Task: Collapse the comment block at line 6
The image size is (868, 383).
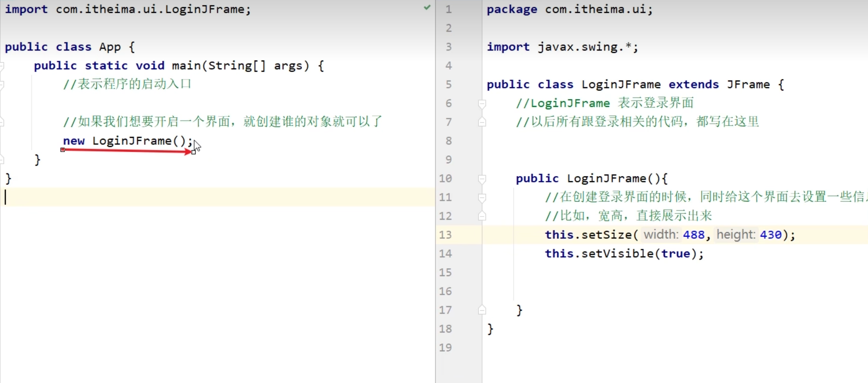Action: coord(482,104)
